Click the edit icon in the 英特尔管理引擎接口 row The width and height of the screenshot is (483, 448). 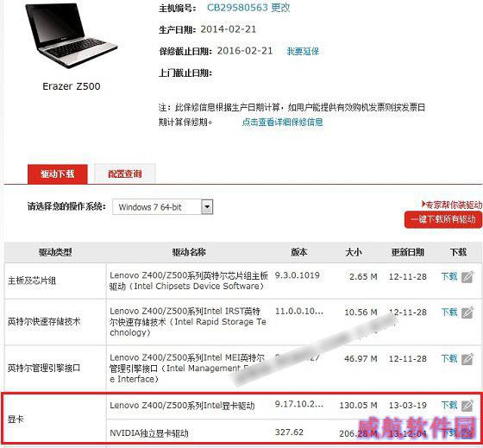pos(467,359)
